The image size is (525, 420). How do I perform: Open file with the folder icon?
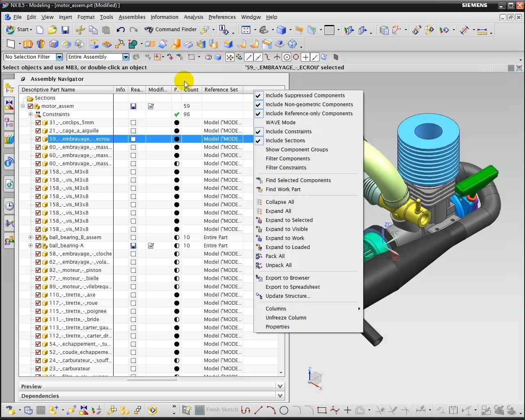pos(52,30)
